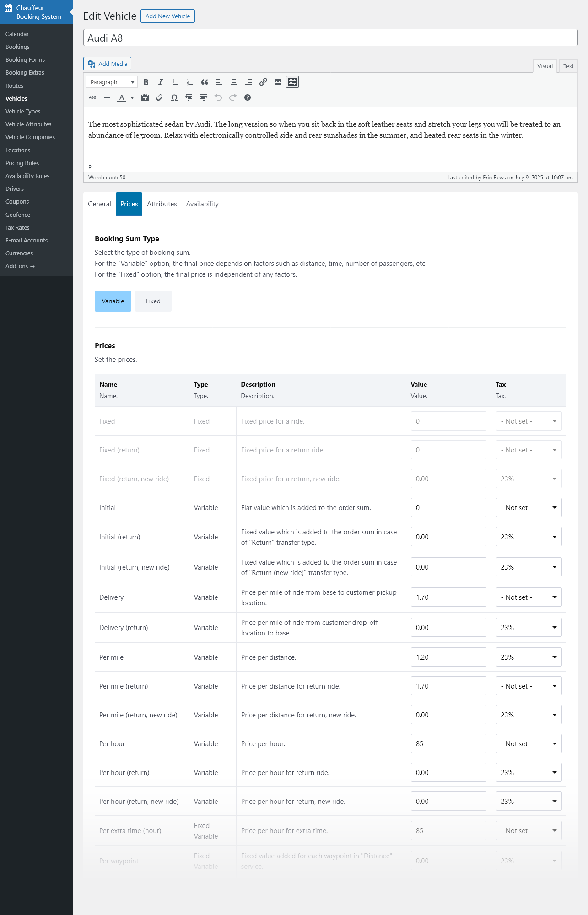Toggle bold formatting in editor toolbar
Viewport: 588px width, 915px height.
point(146,82)
